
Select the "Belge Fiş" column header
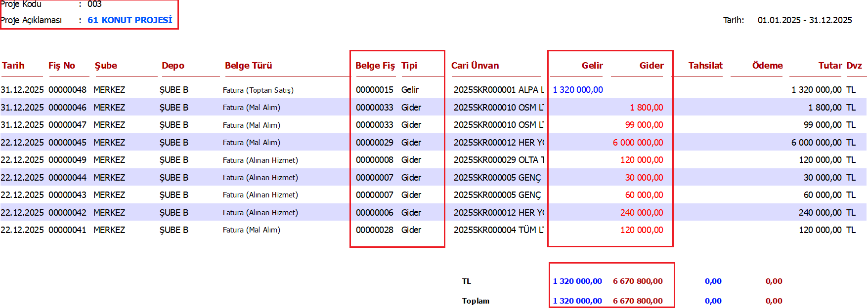[x=375, y=66]
